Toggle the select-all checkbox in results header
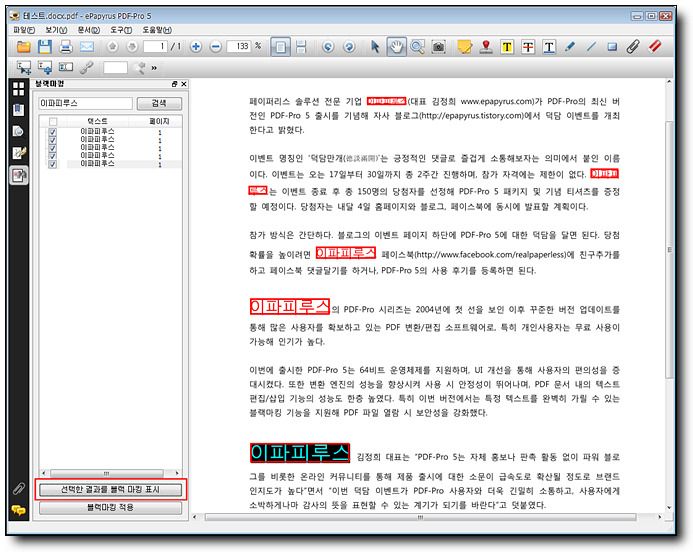 pos(53,121)
